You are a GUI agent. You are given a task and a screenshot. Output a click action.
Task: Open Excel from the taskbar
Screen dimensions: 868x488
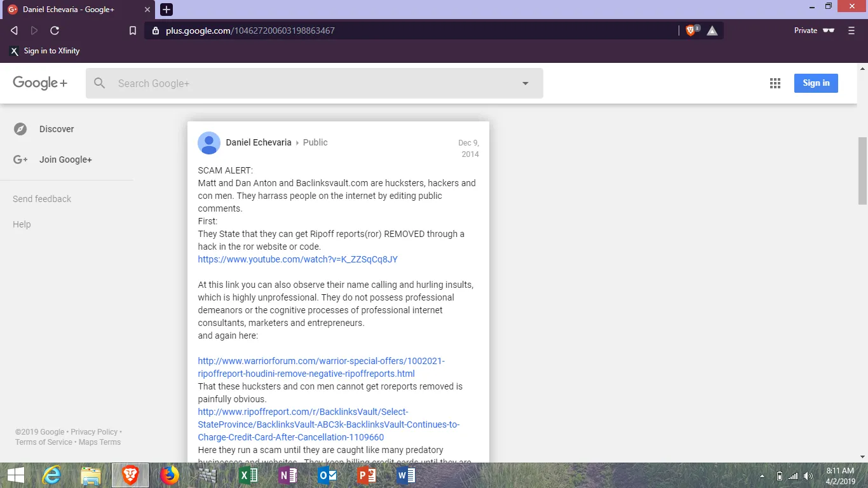248,475
